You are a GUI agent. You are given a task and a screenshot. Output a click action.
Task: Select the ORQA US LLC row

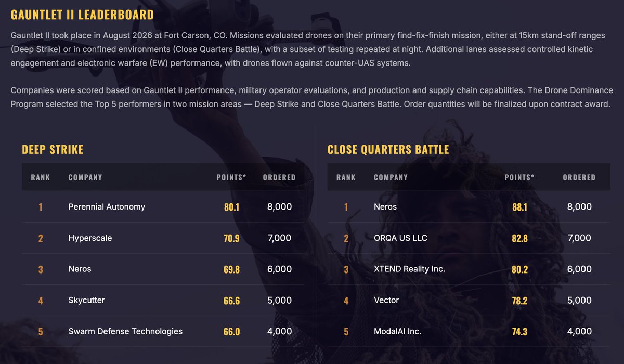pos(469,238)
